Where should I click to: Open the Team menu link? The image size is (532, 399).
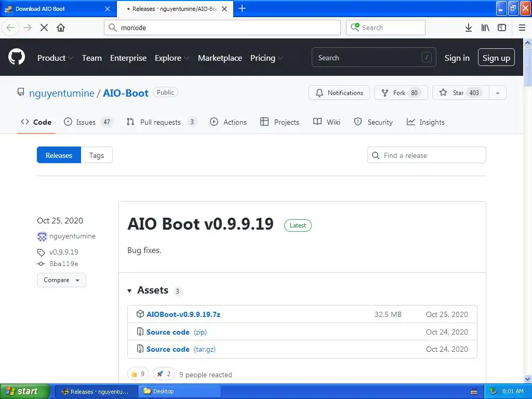(91, 58)
